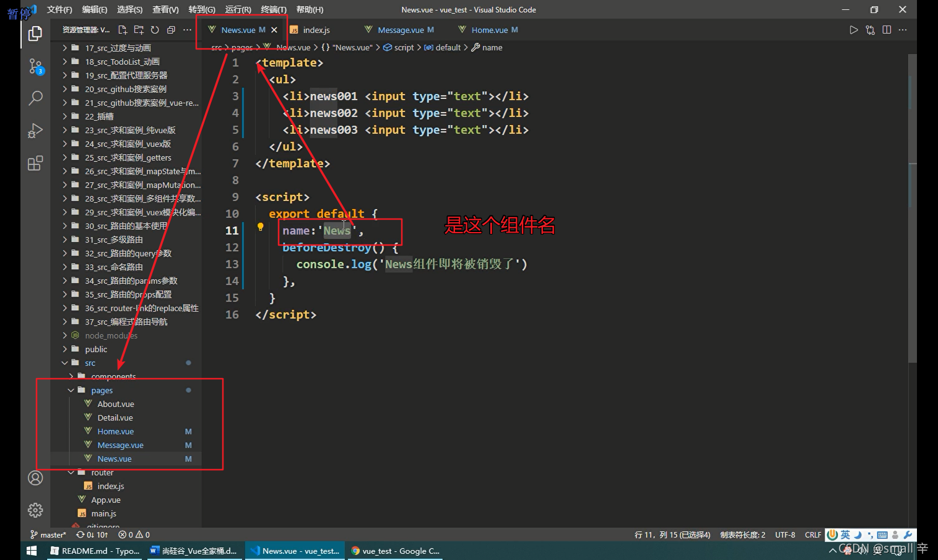Open the 选择(S) menu
Image resolution: width=938 pixels, height=560 pixels.
coord(130,9)
